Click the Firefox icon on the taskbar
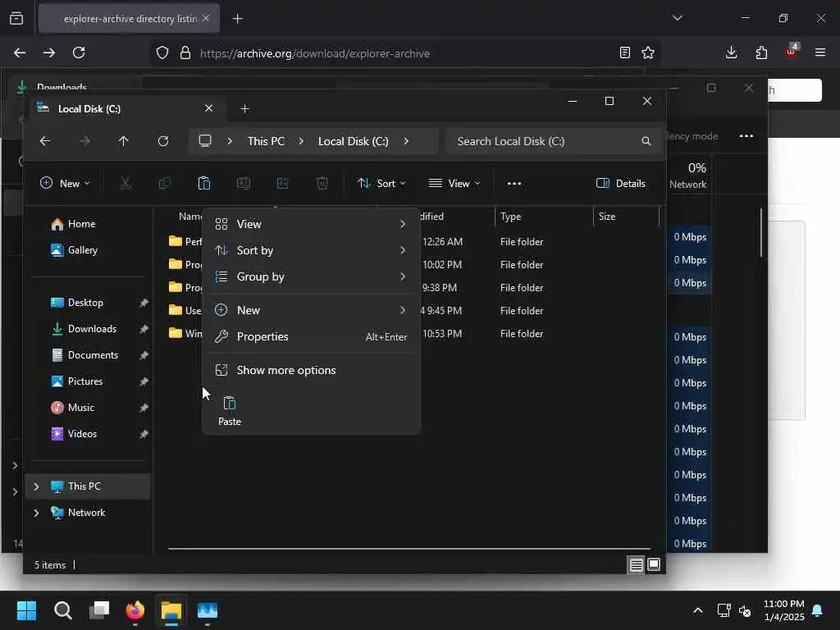The width and height of the screenshot is (840, 630). click(135, 610)
